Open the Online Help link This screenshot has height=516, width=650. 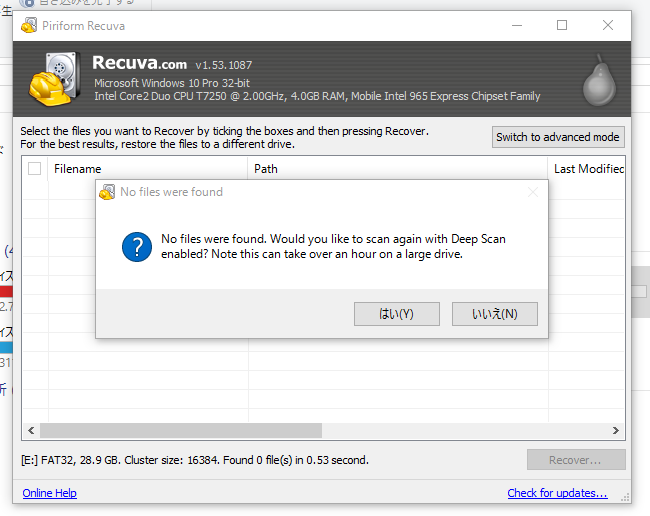tap(50, 493)
